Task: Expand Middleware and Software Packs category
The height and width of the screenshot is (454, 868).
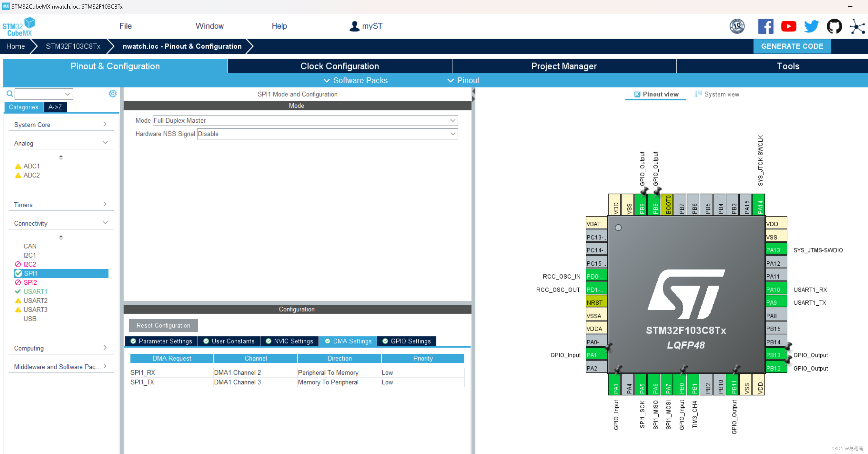Action: pos(61,366)
